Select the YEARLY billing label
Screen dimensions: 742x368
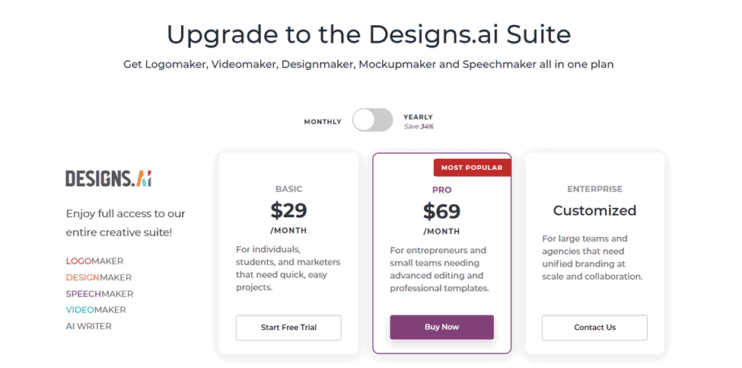(x=418, y=117)
